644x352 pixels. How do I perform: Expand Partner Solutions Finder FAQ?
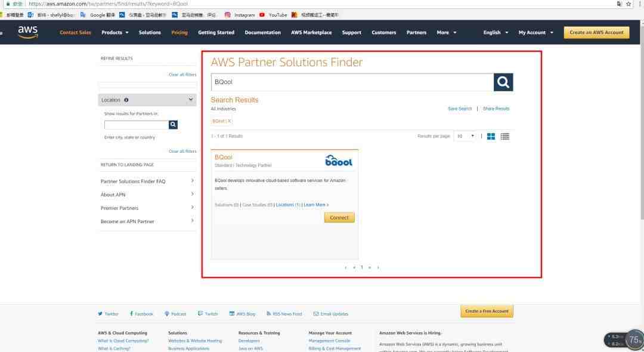pyautogui.click(x=147, y=181)
